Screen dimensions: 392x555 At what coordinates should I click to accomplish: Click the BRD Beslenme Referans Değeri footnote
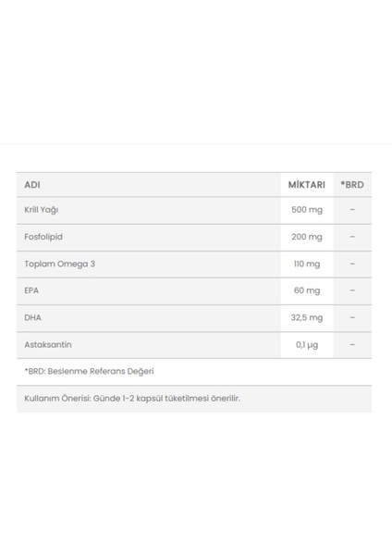89,371
